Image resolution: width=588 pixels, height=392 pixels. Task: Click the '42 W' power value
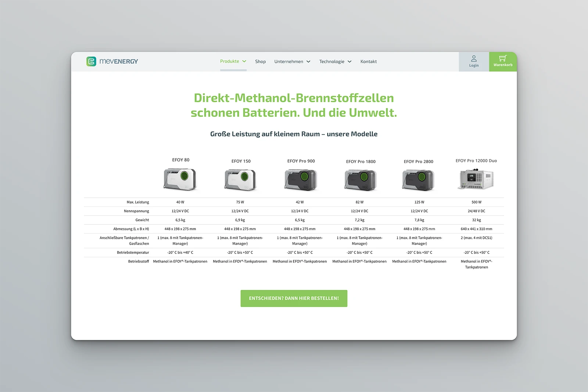tap(300, 202)
